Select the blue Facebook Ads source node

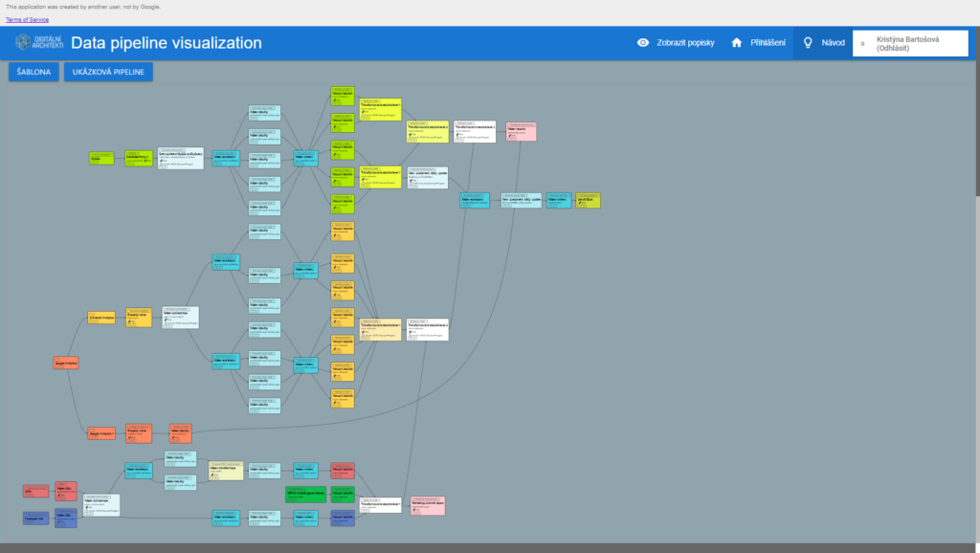coord(35,518)
